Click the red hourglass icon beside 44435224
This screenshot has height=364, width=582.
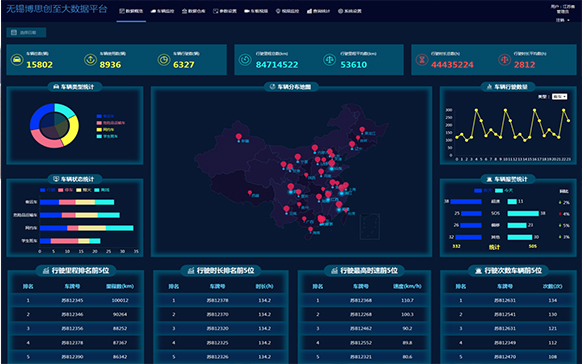point(422,60)
